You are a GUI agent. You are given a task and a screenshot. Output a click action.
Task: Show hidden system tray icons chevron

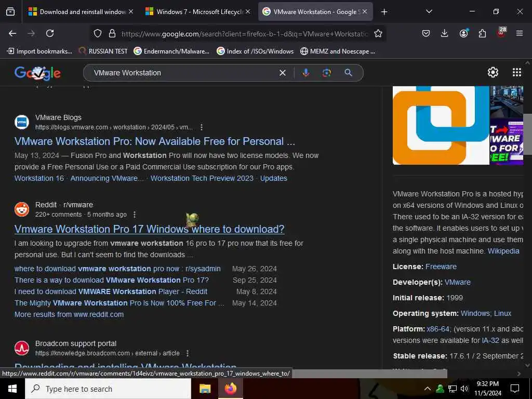tap(428, 389)
